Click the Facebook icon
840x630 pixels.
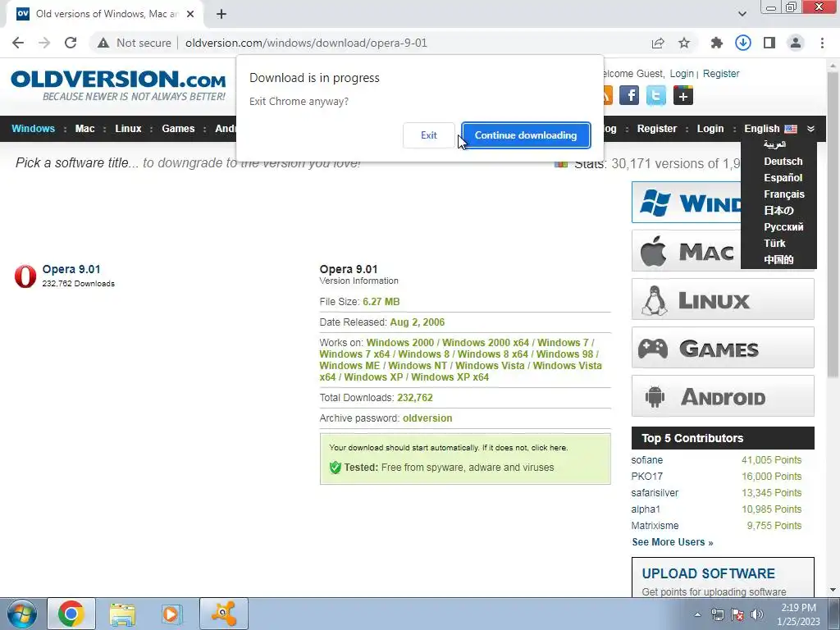click(x=629, y=95)
